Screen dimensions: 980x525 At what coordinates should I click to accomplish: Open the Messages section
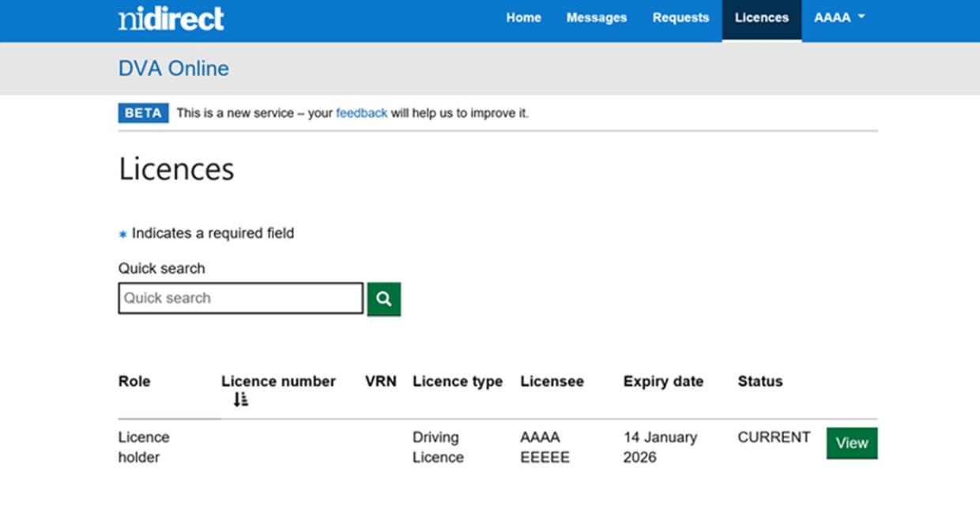pyautogui.click(x=597, y=17)
